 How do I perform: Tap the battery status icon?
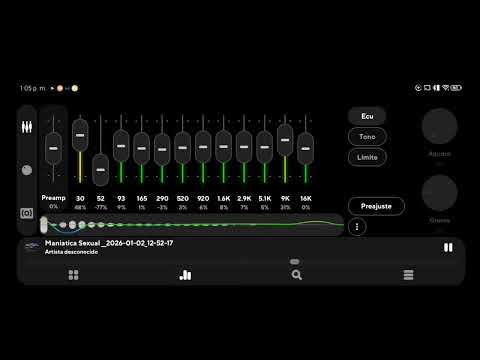tap(456, 88)
